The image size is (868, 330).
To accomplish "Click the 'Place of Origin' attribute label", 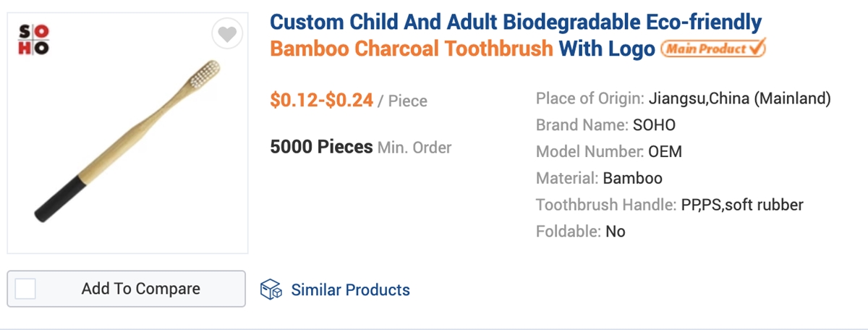I will coord(590,98).
